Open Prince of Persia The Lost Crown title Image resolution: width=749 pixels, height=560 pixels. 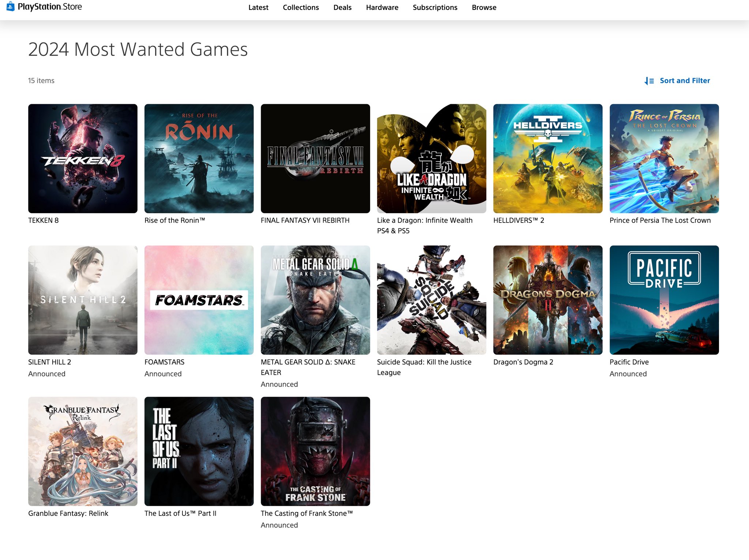pyautogui.click(x=660, y=220)
